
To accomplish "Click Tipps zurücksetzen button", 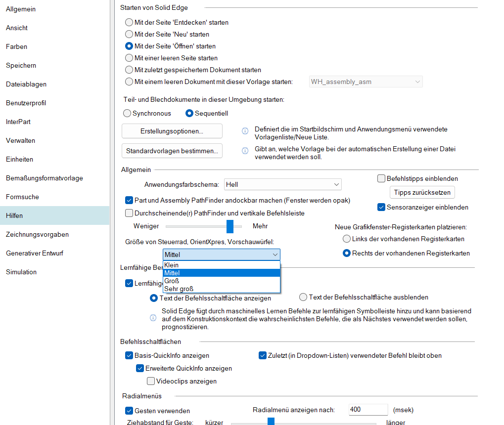I will point(422,192).
